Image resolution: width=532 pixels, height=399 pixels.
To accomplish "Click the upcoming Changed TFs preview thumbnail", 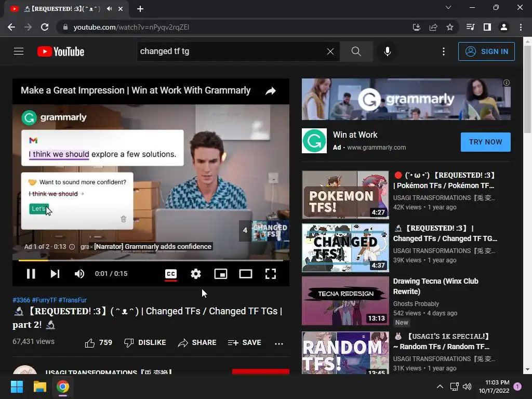I will pos(270,231).
